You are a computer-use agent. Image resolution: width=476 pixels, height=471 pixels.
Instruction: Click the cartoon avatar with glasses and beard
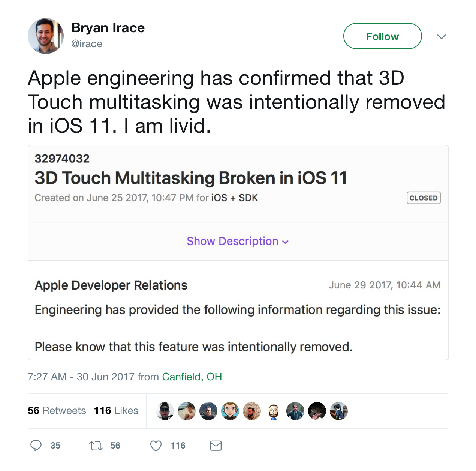[x=274, y=411]
